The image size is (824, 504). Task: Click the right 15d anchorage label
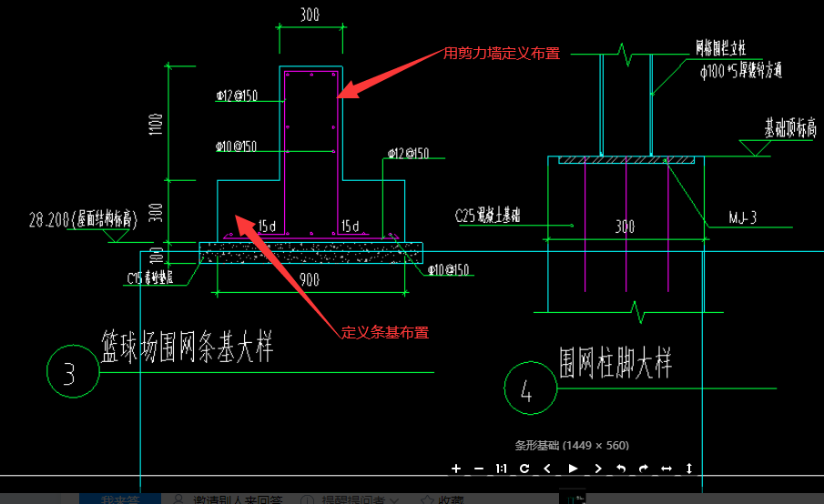pyautogui.click(x=350, y=227)
